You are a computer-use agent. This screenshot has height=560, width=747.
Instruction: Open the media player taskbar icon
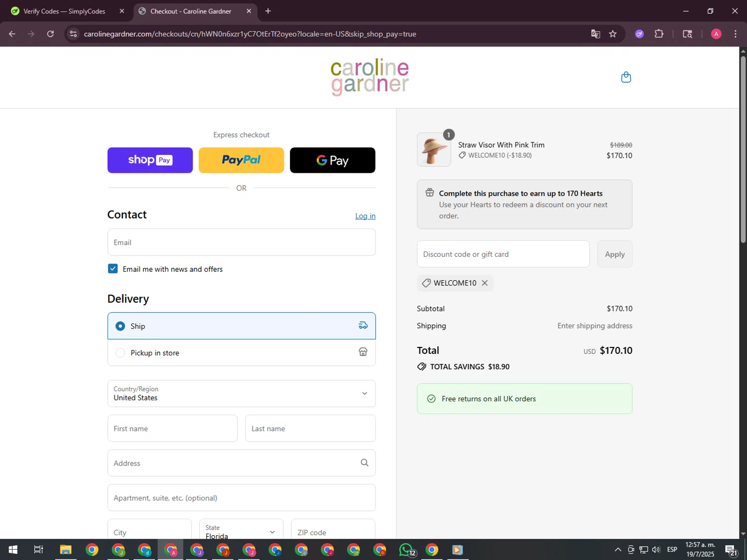click(457, 550)
